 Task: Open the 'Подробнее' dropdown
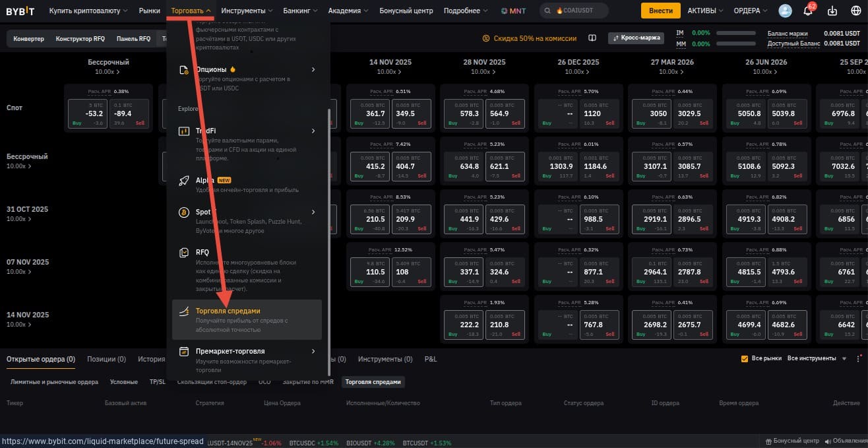(x=466, y=11)
